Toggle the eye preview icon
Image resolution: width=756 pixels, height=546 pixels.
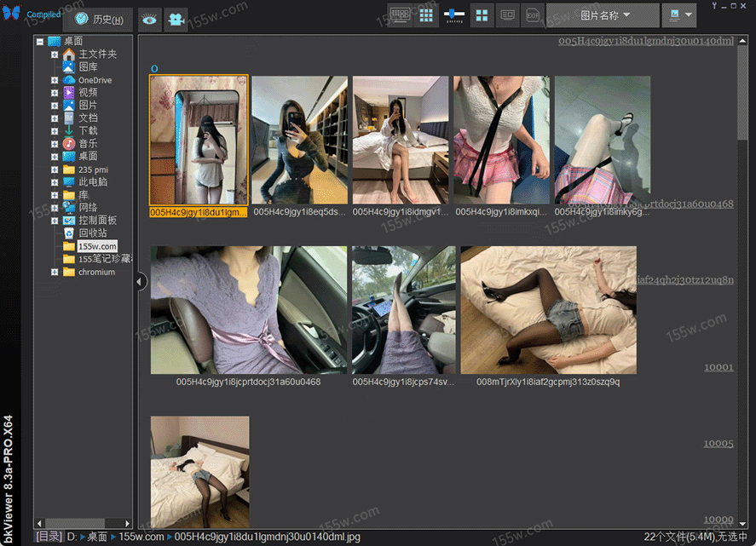pos(149,19)
